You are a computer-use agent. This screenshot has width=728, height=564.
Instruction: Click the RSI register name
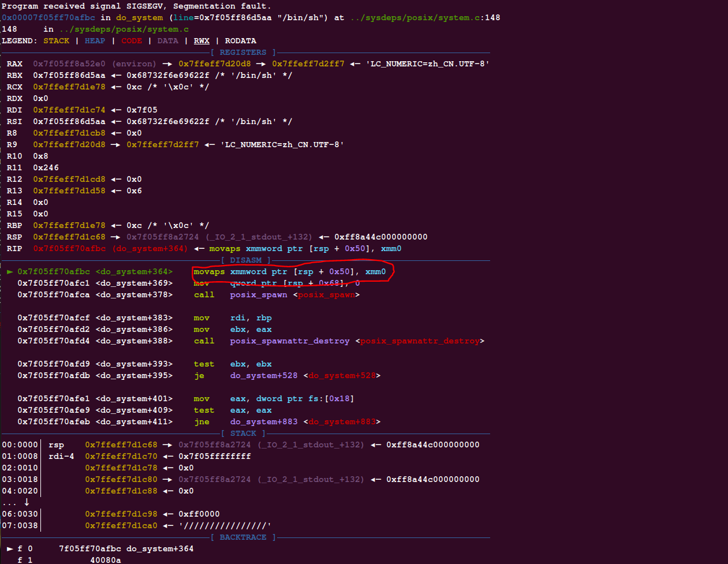(14, 122)
